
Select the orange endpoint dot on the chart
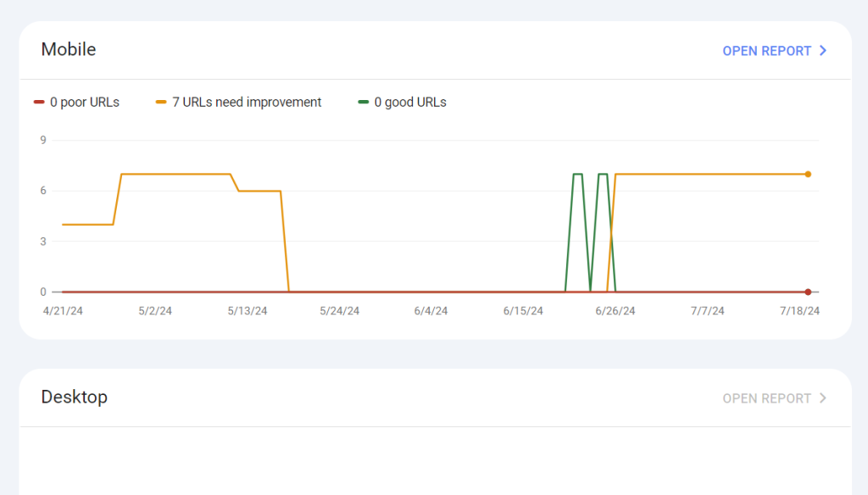pyautogui.click(x=808, y=174)
